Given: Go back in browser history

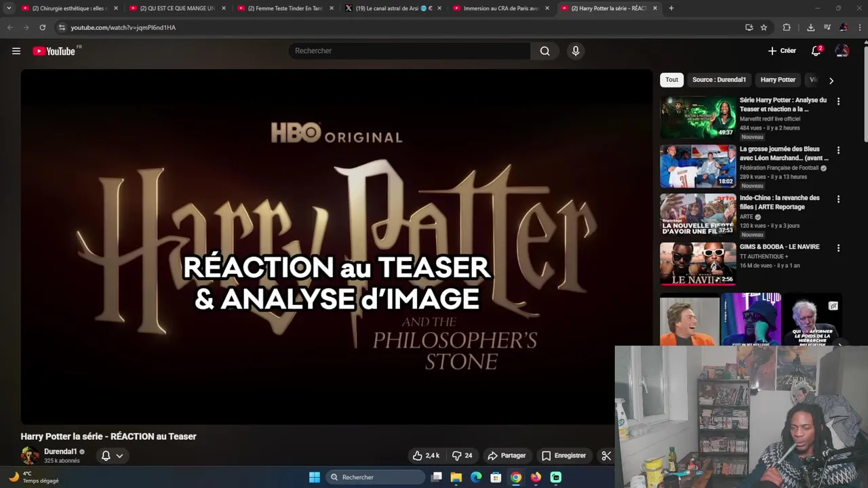Looking at the screenshot, I should 9,27.
